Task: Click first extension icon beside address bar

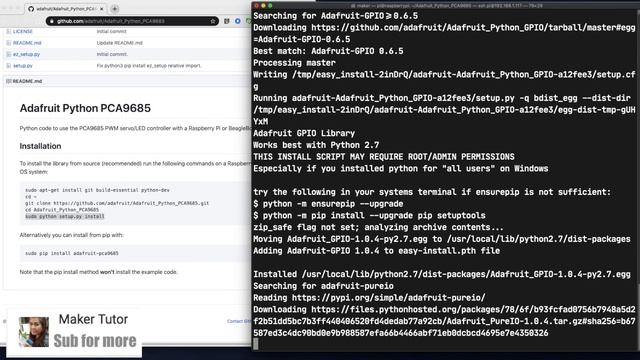Action: point(227,21)
